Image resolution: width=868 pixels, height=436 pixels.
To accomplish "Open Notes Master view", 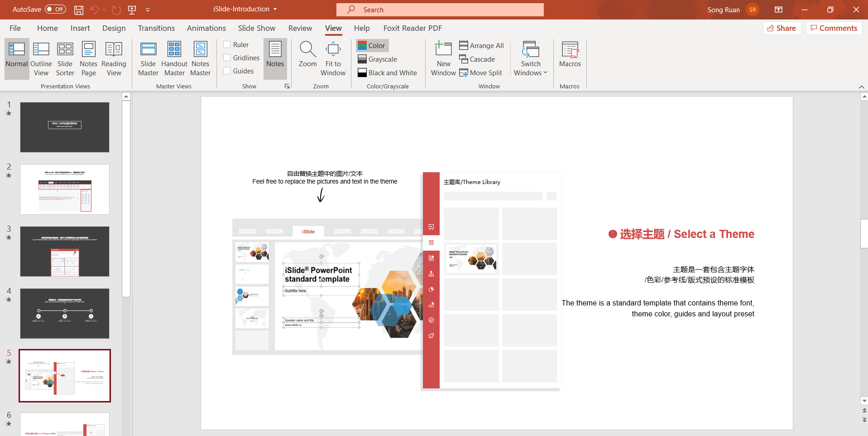I will (200, 59).
